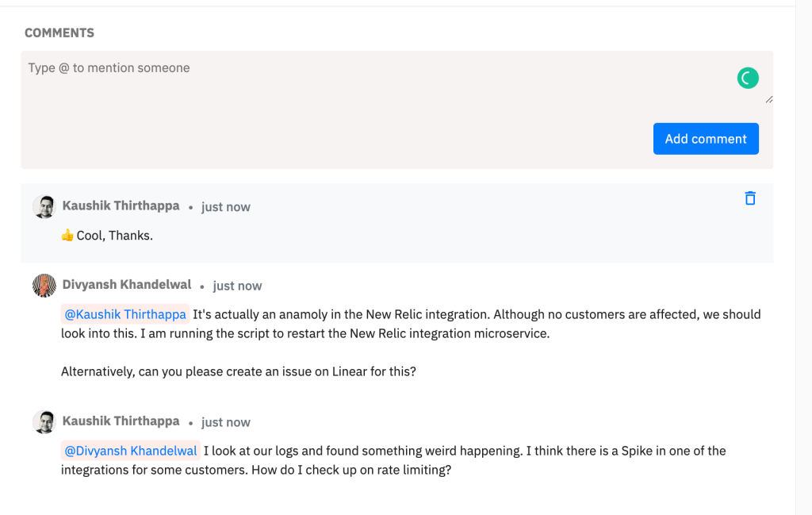Click the Divyansh Khandelwal author name
This screenshot has height=515, width=812.
click(127, 285)
